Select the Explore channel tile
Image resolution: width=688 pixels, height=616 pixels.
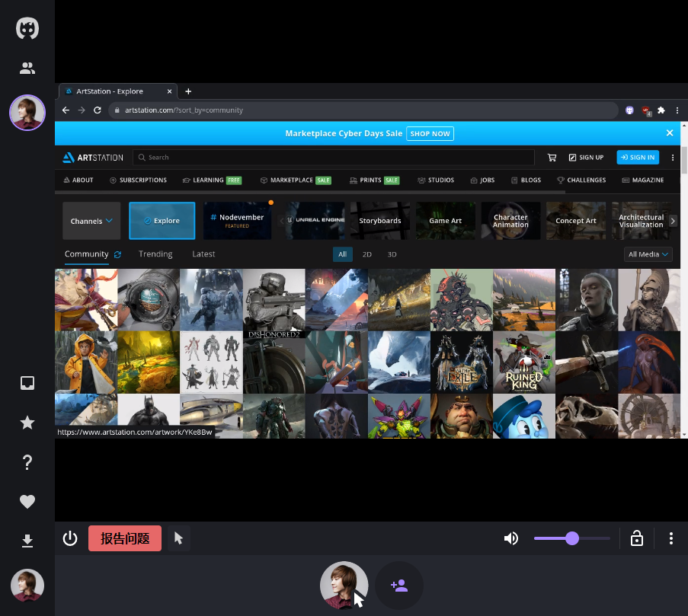point(162,221)
